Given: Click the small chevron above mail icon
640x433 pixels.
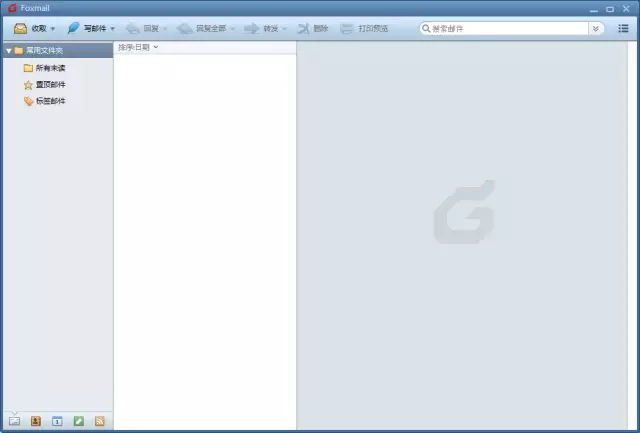Looking at the screenshot, I should coord(14,413).
